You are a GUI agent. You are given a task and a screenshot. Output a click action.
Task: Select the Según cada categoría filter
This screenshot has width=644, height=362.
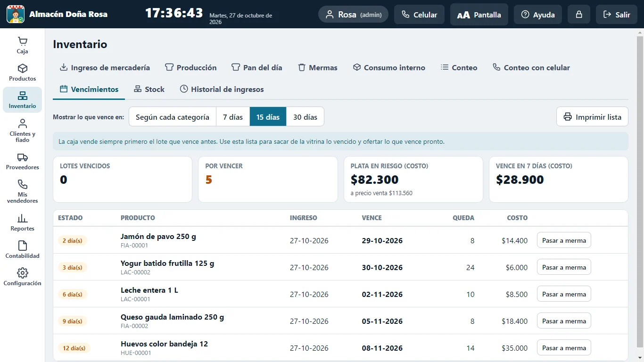coord(173,117)
